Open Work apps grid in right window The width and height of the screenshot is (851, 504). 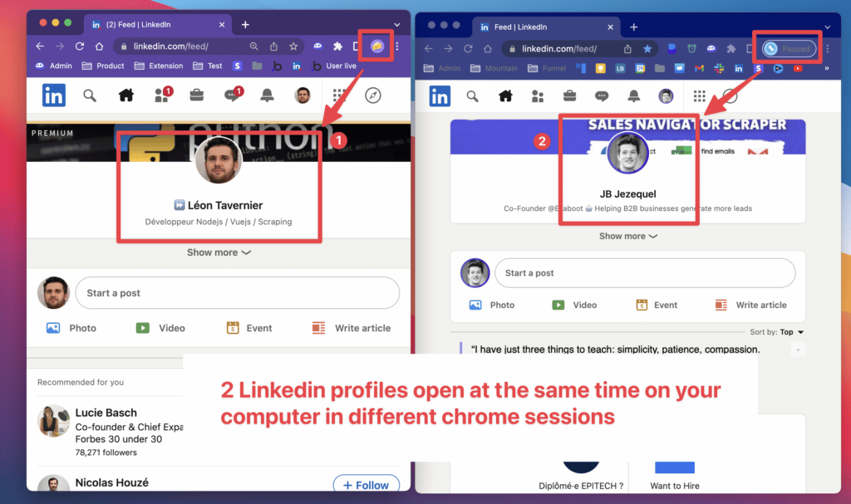699,96
